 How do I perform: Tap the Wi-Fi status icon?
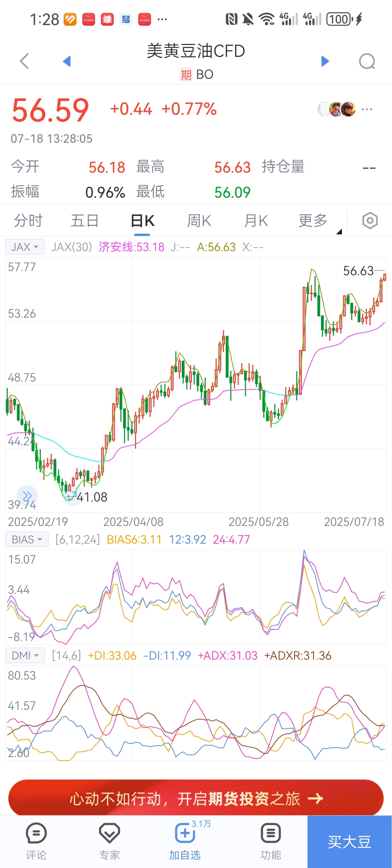(x=266, y=19)
